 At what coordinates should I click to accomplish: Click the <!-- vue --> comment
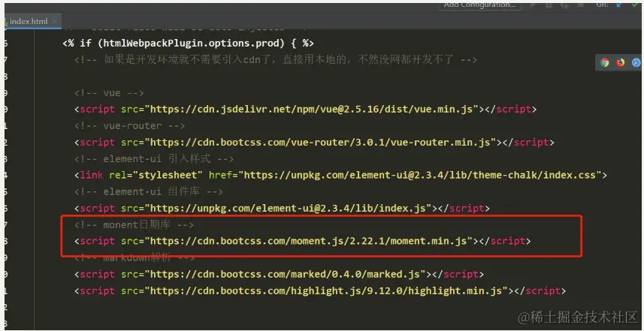tap(109, 93)
